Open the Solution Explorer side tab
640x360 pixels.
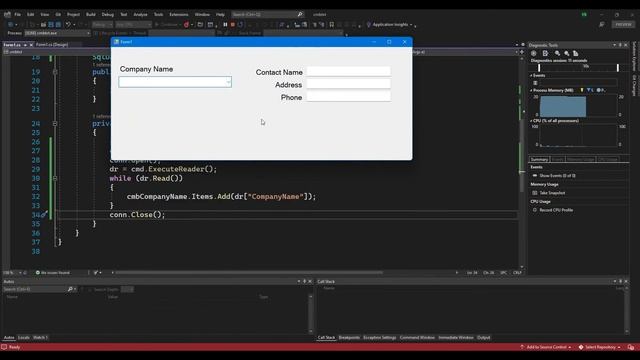[634, 56]
